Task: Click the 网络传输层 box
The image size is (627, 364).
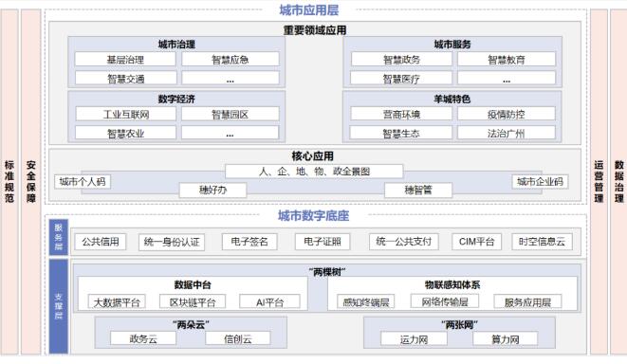Action: point(445,301)
